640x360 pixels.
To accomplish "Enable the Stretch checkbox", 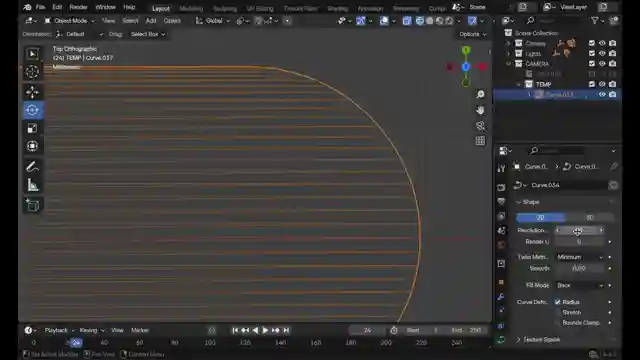I will [x=558, y=312].
